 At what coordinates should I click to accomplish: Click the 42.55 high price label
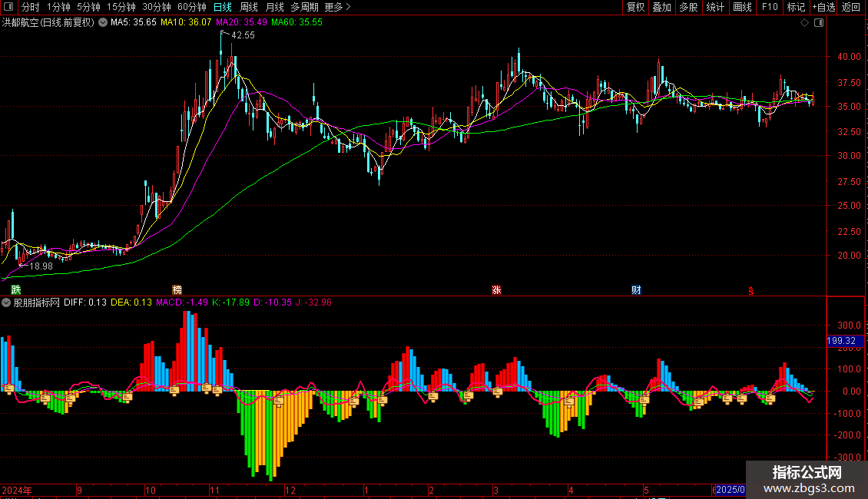[x=243, y=35]
